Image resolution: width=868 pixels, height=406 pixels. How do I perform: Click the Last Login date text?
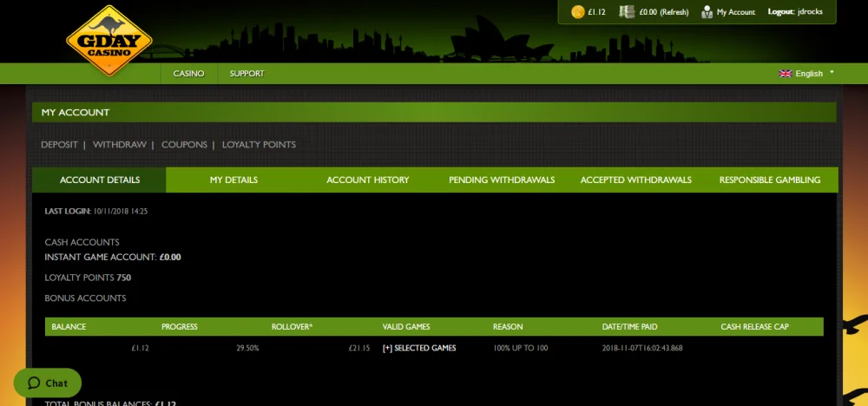click(120, 212)
